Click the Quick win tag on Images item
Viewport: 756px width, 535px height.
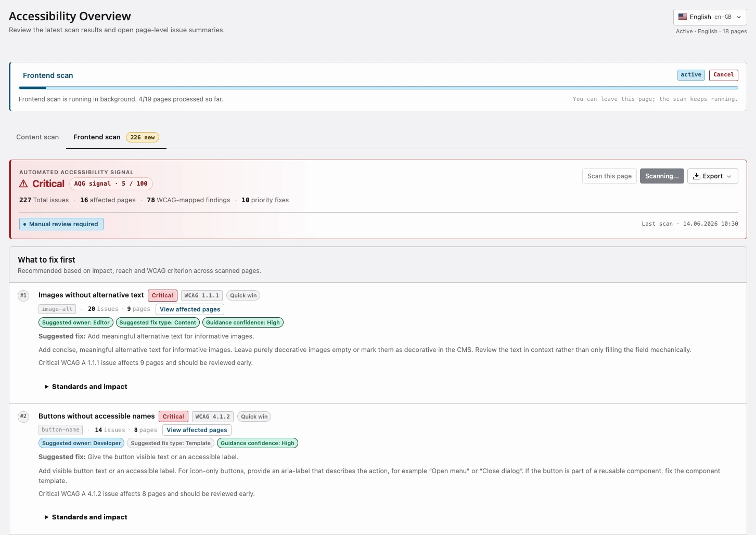point(243,295)
